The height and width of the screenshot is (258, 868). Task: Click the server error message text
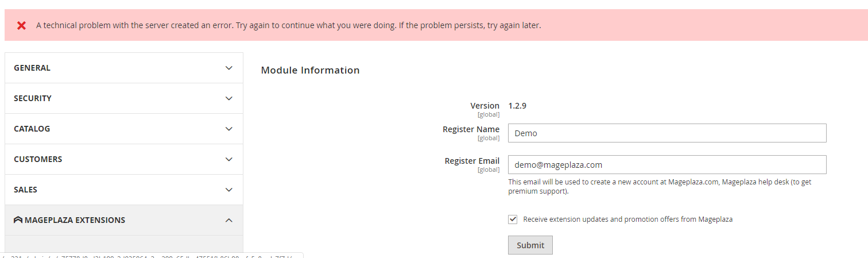click(288, 25)
